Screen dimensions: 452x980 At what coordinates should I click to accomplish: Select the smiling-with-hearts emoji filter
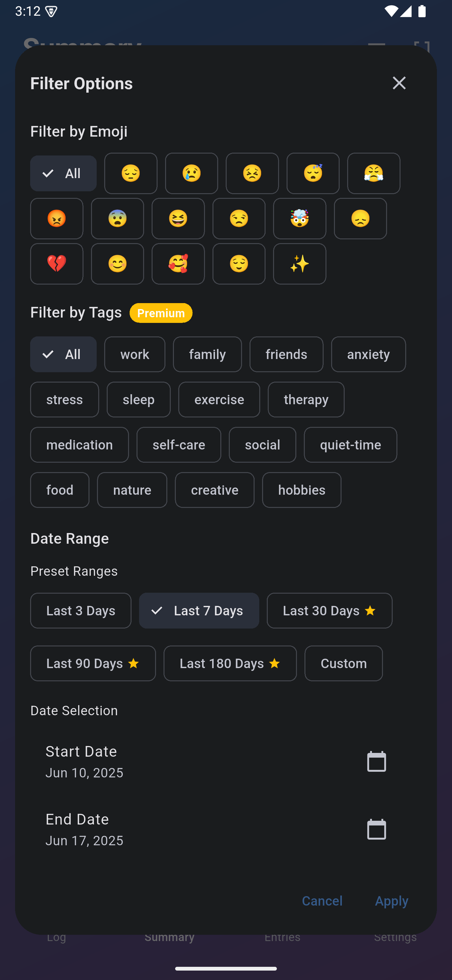pos(178,264)
